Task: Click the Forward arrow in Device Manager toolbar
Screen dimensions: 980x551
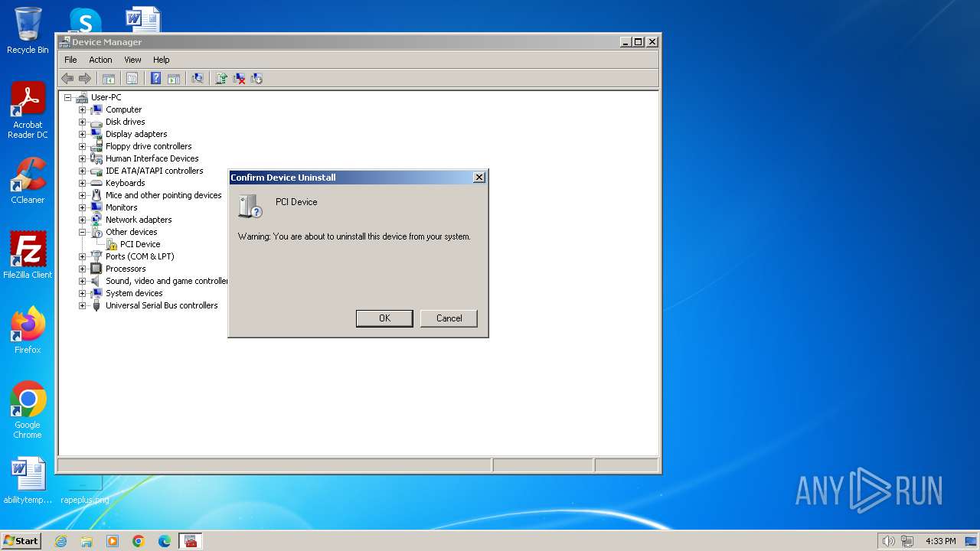Action: coord(85,78)
